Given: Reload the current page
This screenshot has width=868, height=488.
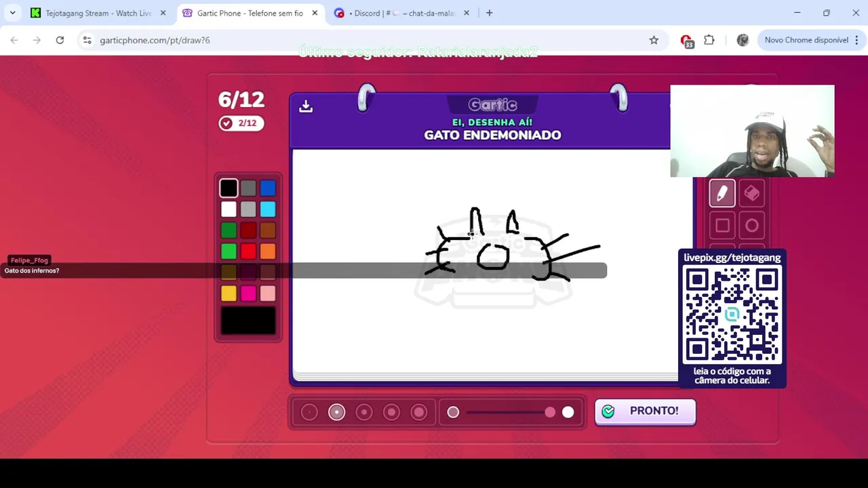Looking at the screenshot, I should pos(60,40).
